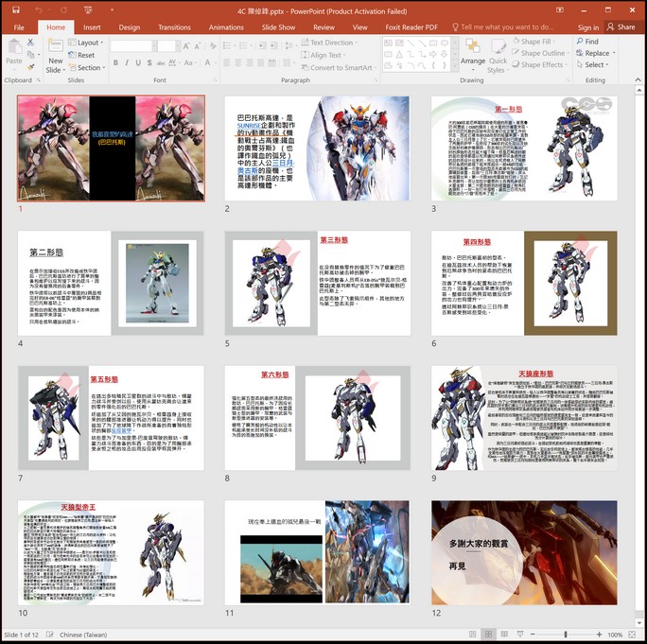Click the Find button

tap(587, 42)
